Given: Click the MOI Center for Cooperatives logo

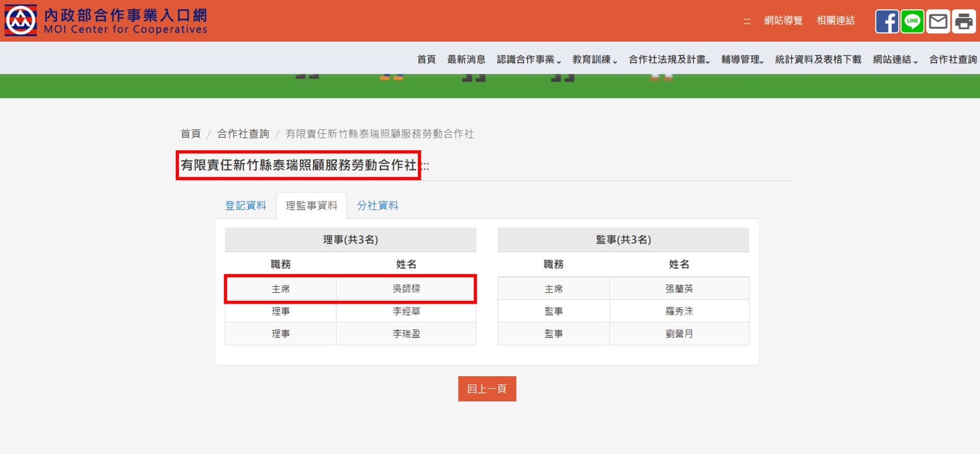Looking at the screenshot, I should pos(106,21).
